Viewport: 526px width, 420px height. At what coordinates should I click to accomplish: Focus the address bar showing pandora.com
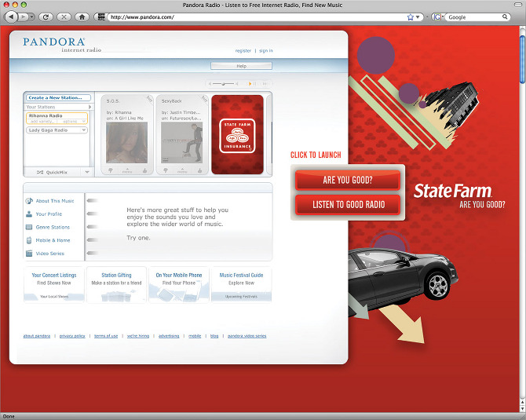(x=257, y=17)
